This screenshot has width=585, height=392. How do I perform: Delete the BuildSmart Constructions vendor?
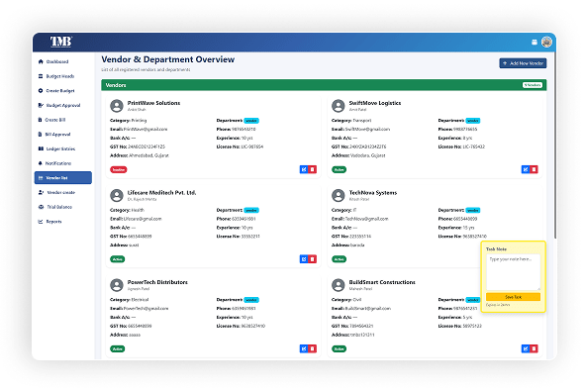point(534,348)
